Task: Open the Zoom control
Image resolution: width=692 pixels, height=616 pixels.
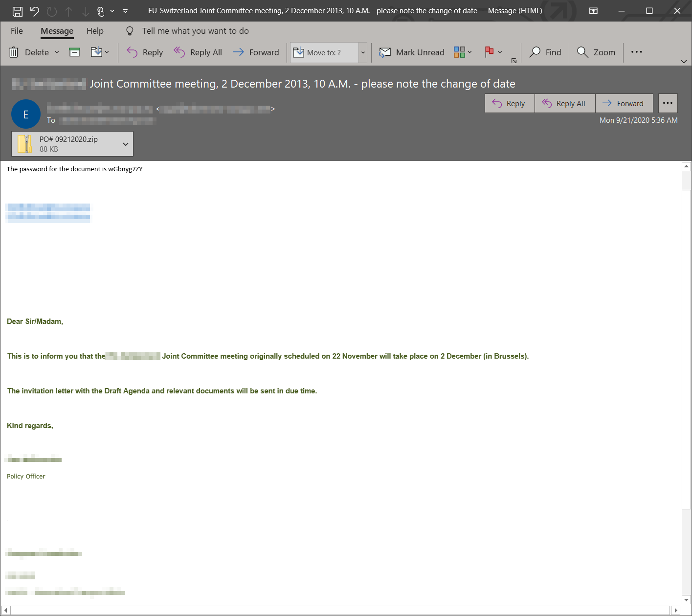Action: [x=596, y=52]
